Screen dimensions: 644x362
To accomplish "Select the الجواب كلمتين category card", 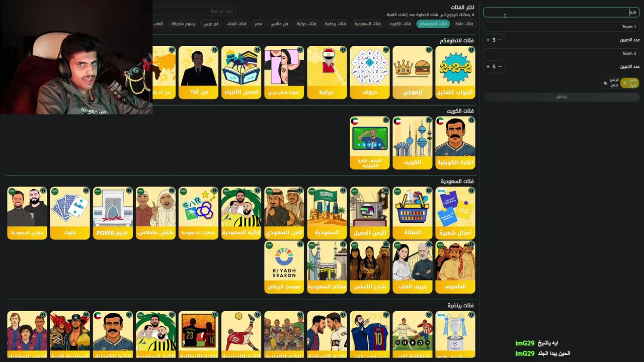I will point(455,72).
